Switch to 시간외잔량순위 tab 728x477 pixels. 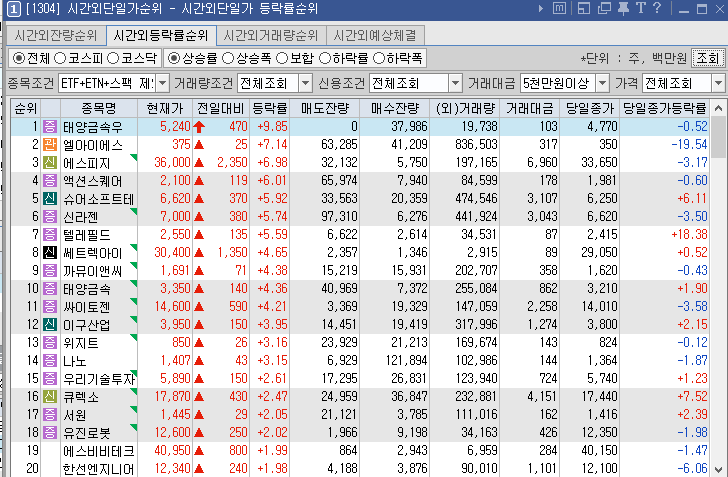pos(56,35)
